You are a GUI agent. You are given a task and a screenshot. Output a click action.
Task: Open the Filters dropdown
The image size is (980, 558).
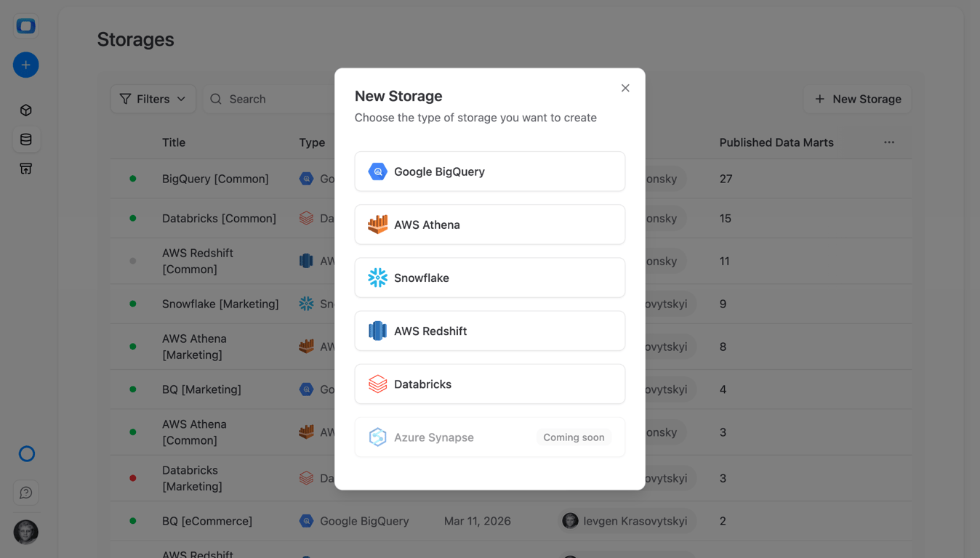pos(153,99)
